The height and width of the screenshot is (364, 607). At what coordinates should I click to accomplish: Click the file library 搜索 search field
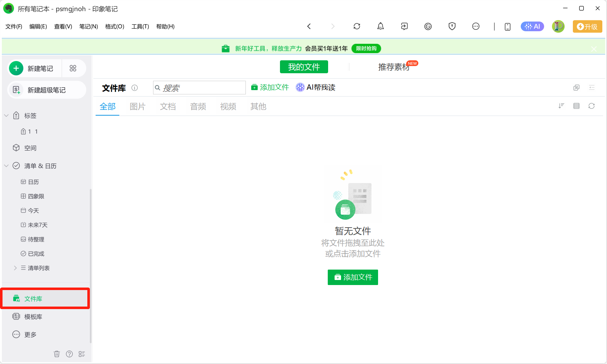point(199,88)
